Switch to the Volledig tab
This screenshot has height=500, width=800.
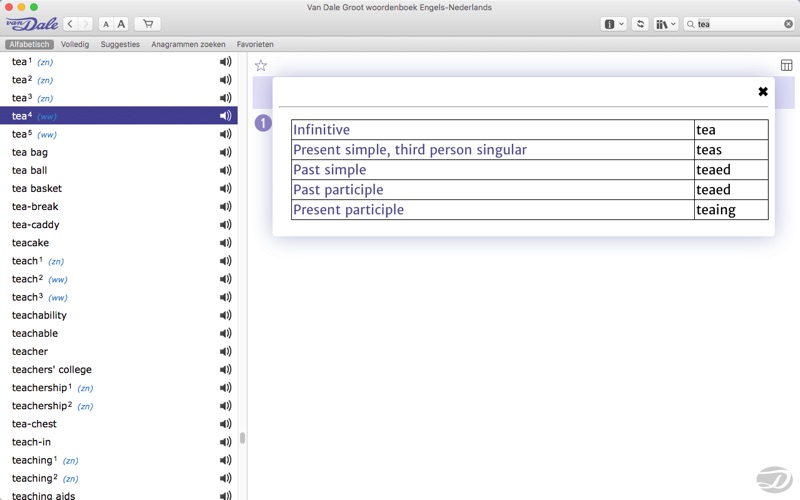[x=75, y=44]
